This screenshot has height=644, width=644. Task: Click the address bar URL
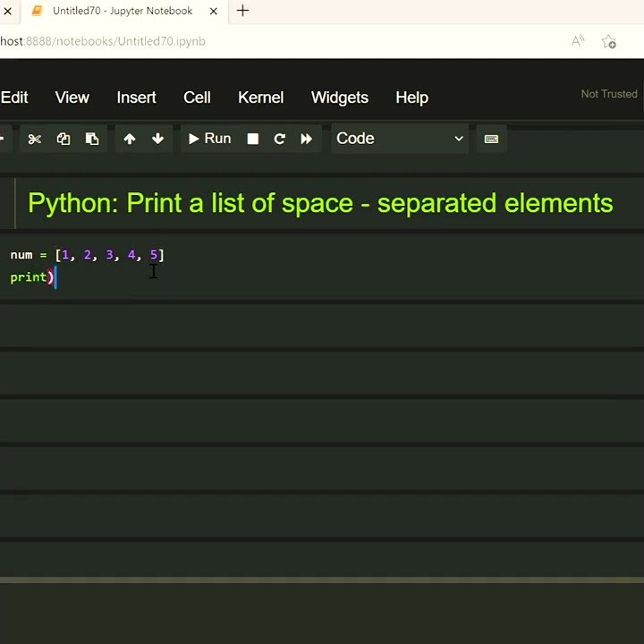click(x=103, y=41)
